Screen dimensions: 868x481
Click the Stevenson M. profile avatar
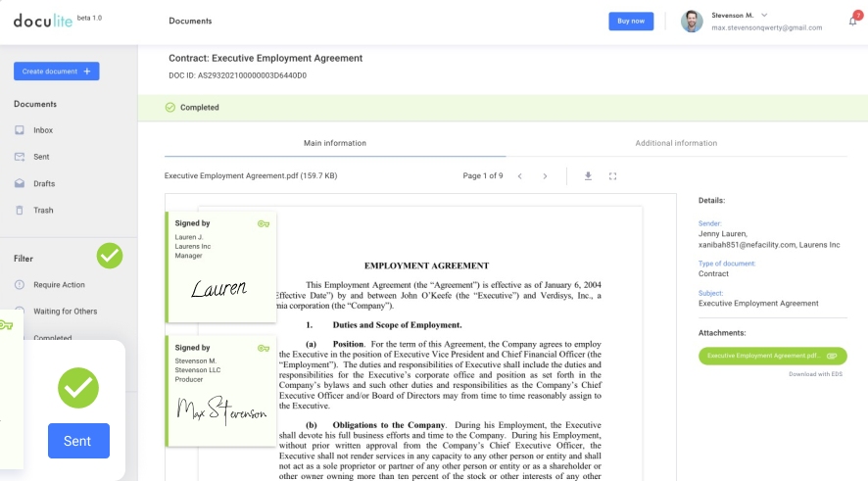(x=692, y=21)
